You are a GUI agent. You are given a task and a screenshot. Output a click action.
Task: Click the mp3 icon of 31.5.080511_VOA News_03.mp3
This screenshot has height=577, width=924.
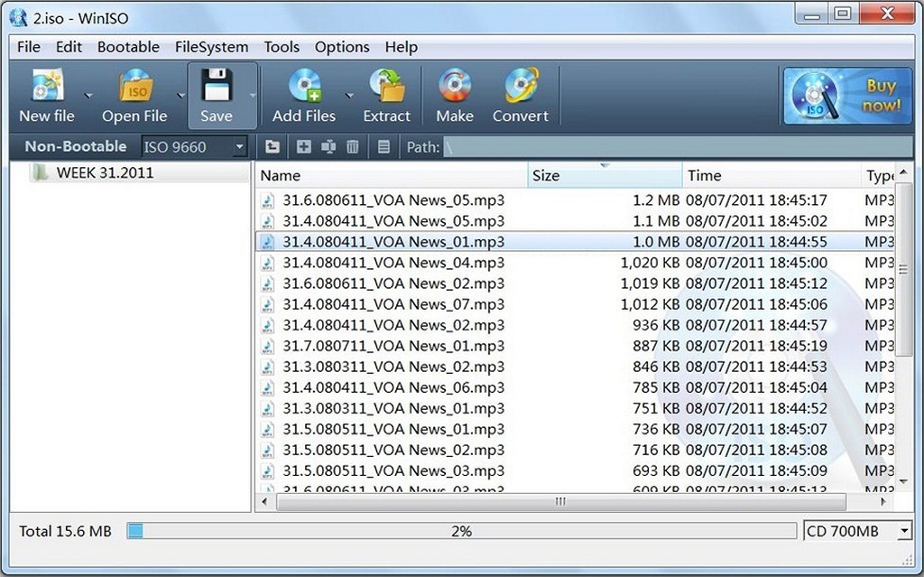point(267,470)
